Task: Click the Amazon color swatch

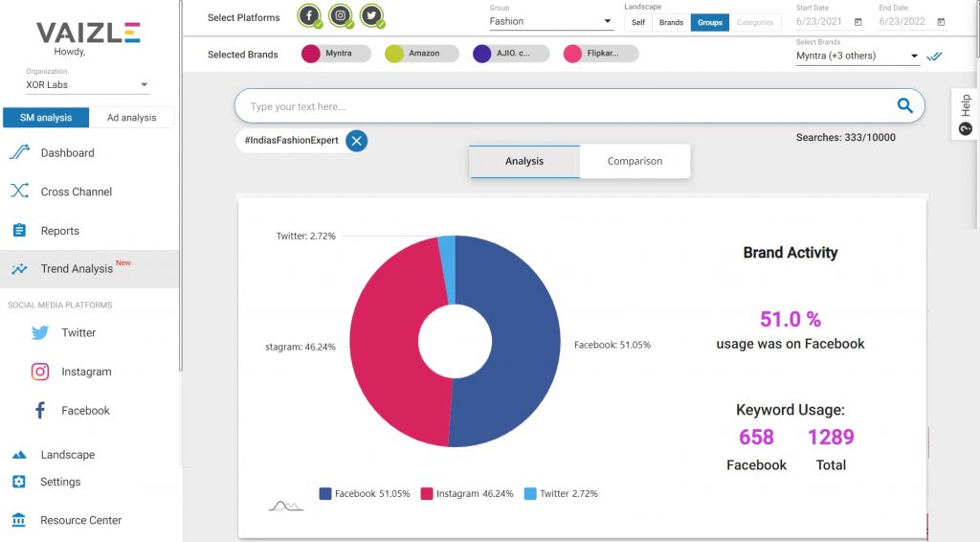Action: 394,54
